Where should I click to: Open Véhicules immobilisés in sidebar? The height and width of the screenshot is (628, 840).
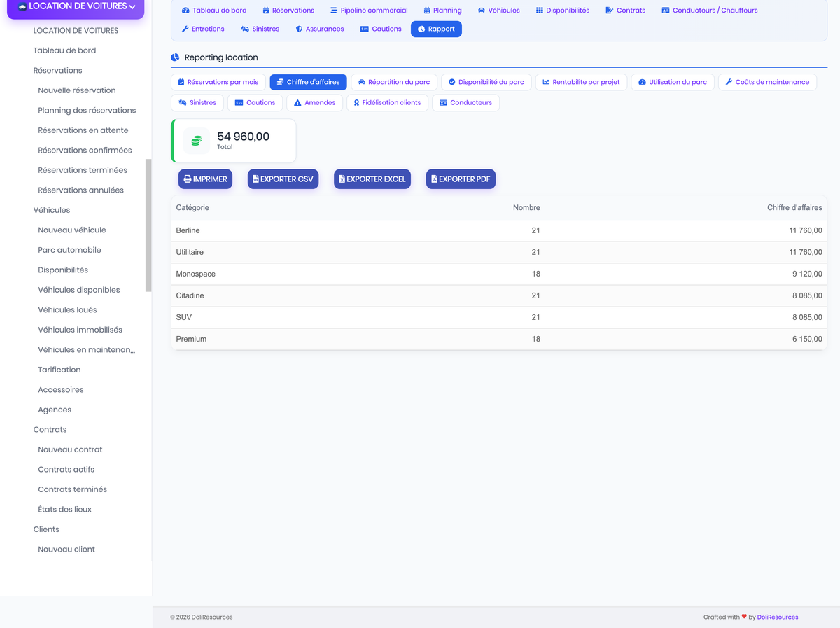coord(80,330)
